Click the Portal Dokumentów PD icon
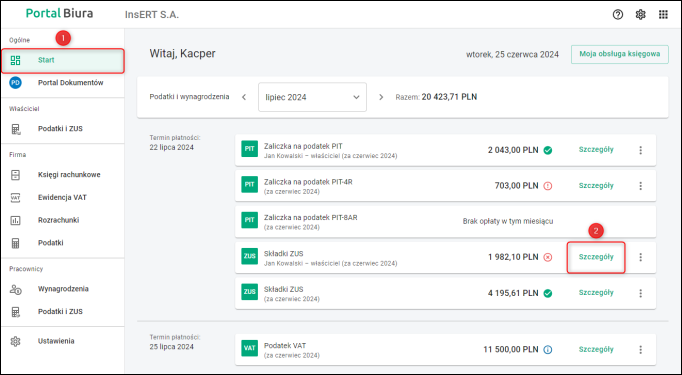Viewport: 682px width, 375px height. [15, 83]
